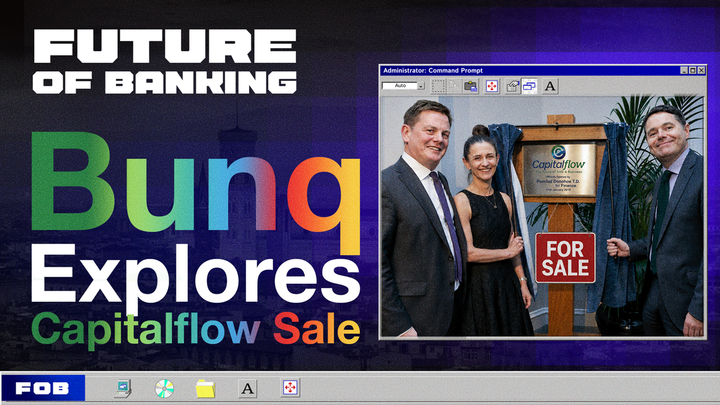Viewport: 720px width, 405px height.
Task: Minimize the Command Prompt window
Action: pos(684,70)
